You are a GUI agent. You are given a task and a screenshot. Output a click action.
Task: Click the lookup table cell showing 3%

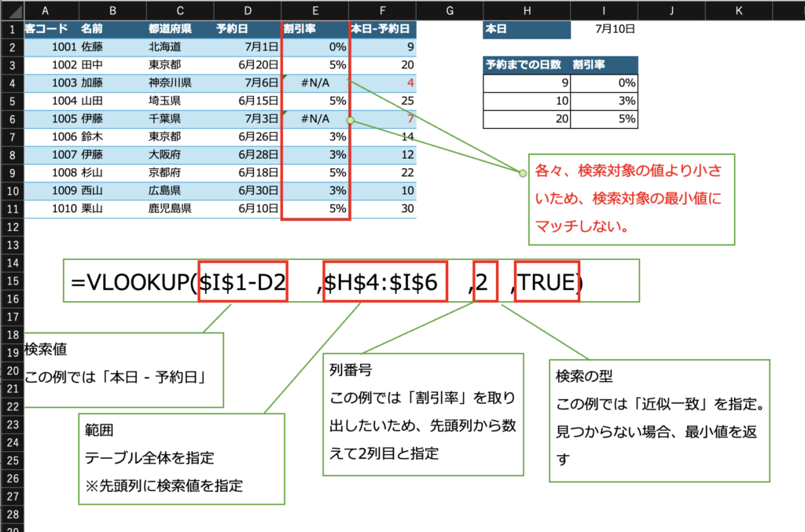tap(604, 101)
